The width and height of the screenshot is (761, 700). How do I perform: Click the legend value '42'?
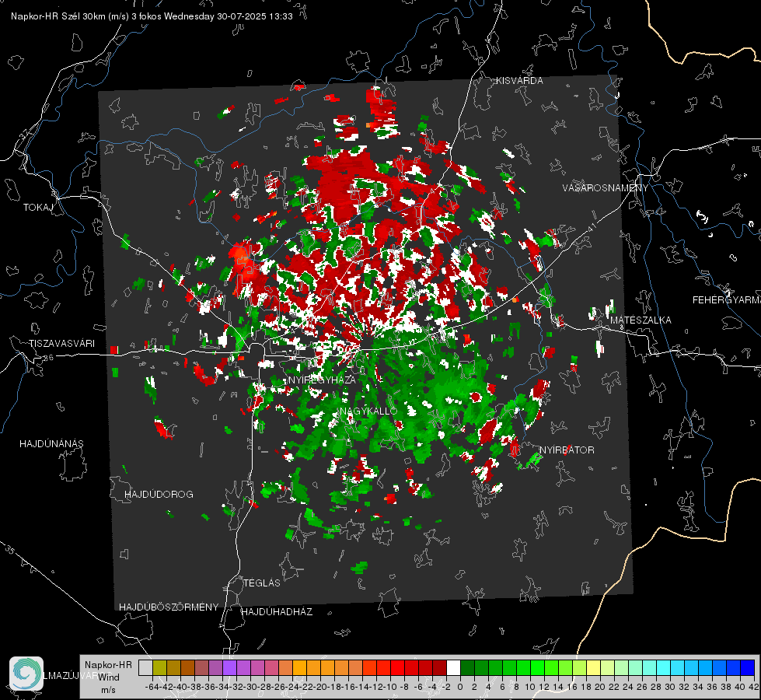754,687
